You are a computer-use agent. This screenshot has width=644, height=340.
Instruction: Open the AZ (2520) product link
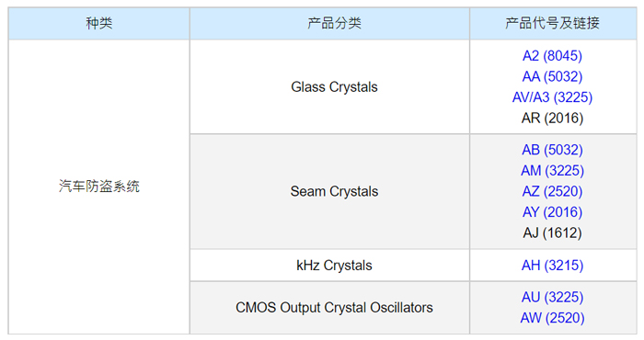point(552,191)
